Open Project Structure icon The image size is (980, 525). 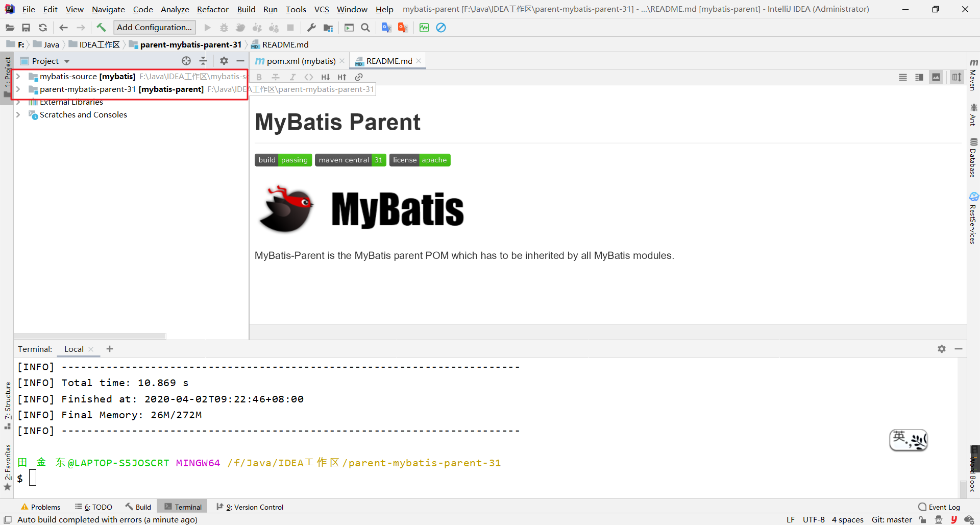[x=328, y=28]
